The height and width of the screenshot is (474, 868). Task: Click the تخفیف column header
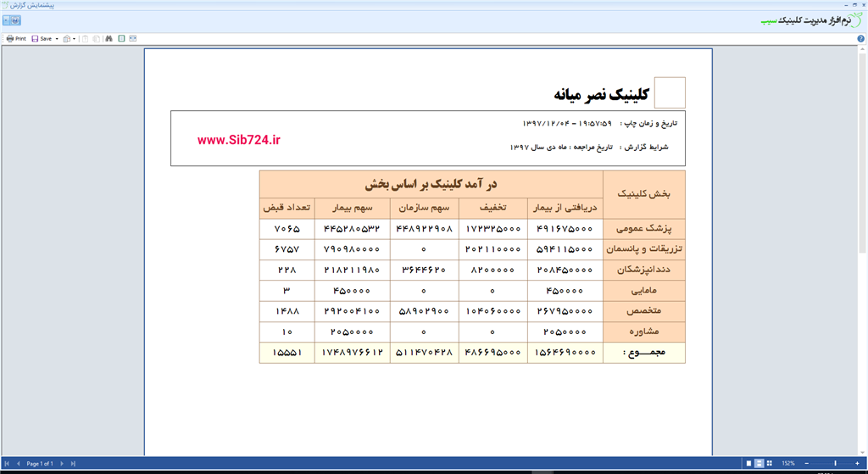pyautogui.click(x=492, y=208)
